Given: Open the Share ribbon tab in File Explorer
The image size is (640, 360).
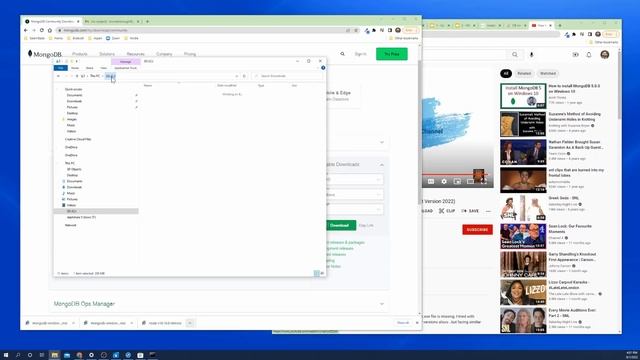Looking at the screenshot, I should pos(90,68).
